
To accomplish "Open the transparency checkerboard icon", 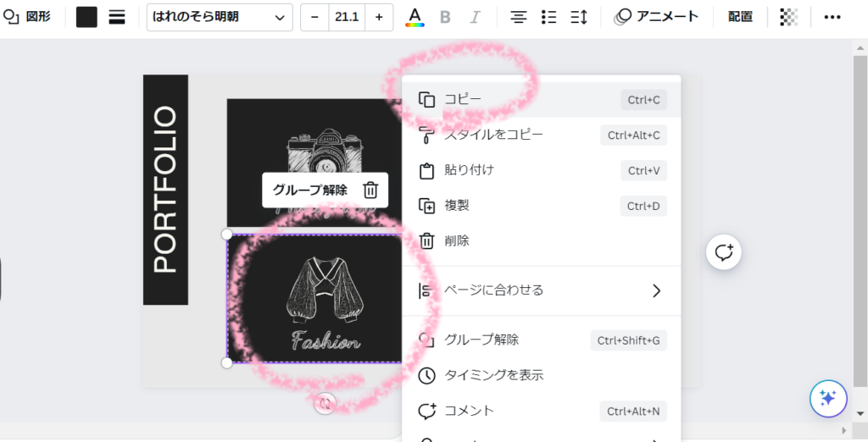I will point(789,17).
